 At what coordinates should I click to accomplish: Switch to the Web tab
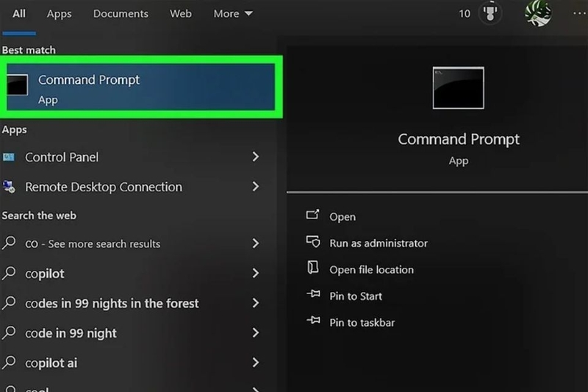point(181,14)
